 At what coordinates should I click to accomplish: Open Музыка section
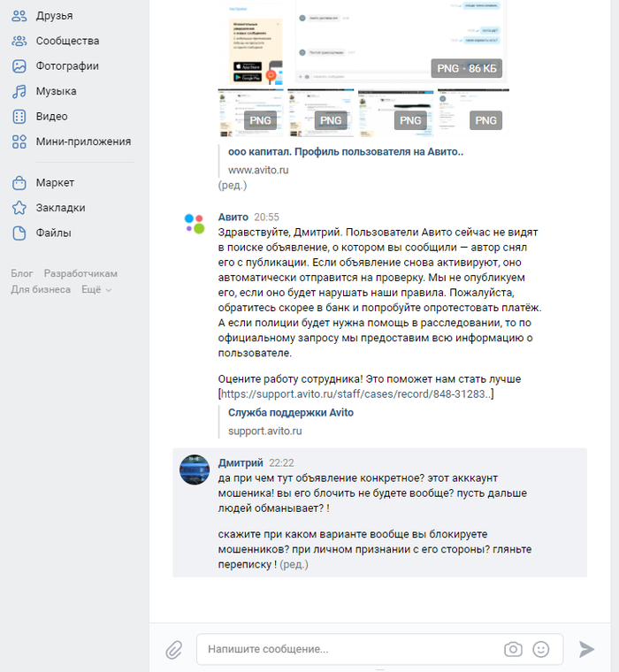[x=57, y=91]
